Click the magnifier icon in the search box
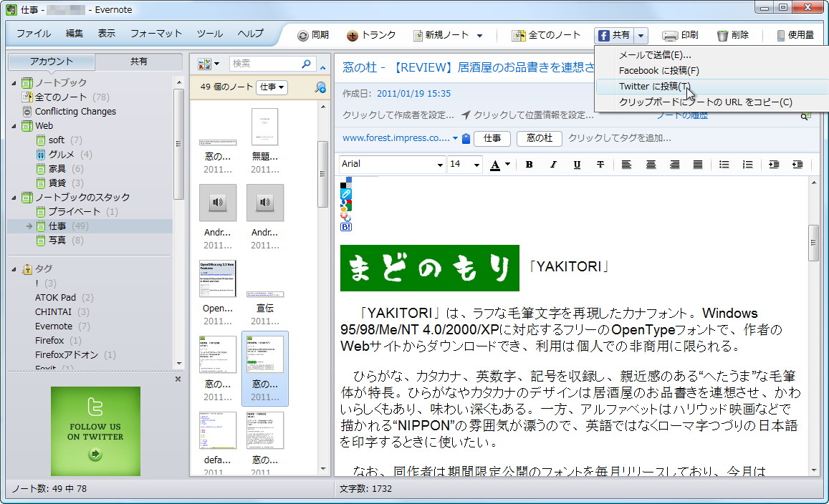Image resolution: width=829 pixels, height=504 pixels. pyautogui.click(x=305, y=63)
